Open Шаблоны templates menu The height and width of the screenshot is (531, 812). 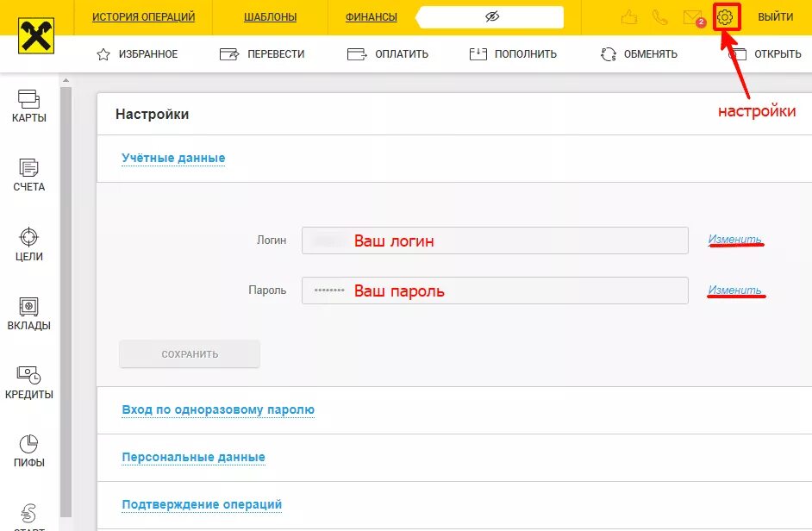pyautogui.click(x=271, y=17)
